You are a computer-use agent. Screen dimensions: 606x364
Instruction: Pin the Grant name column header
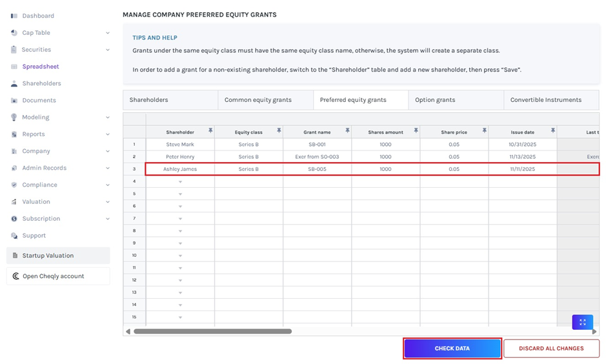coord(347,131)
